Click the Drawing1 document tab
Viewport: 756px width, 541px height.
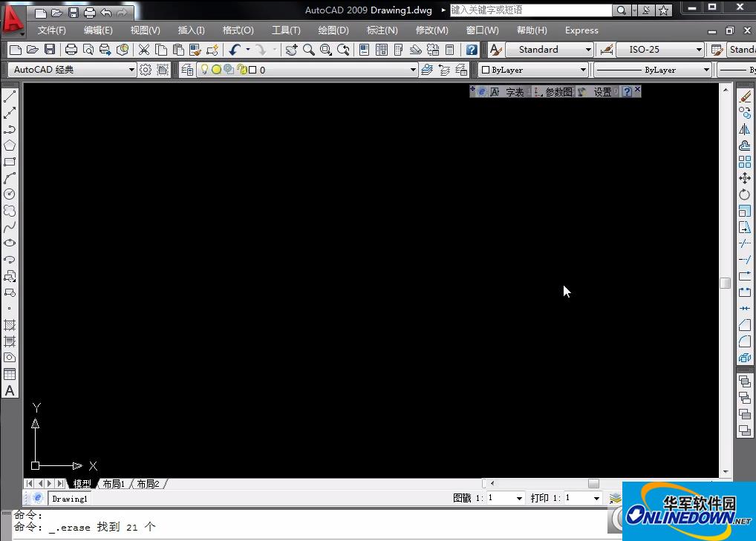[69, 499]
